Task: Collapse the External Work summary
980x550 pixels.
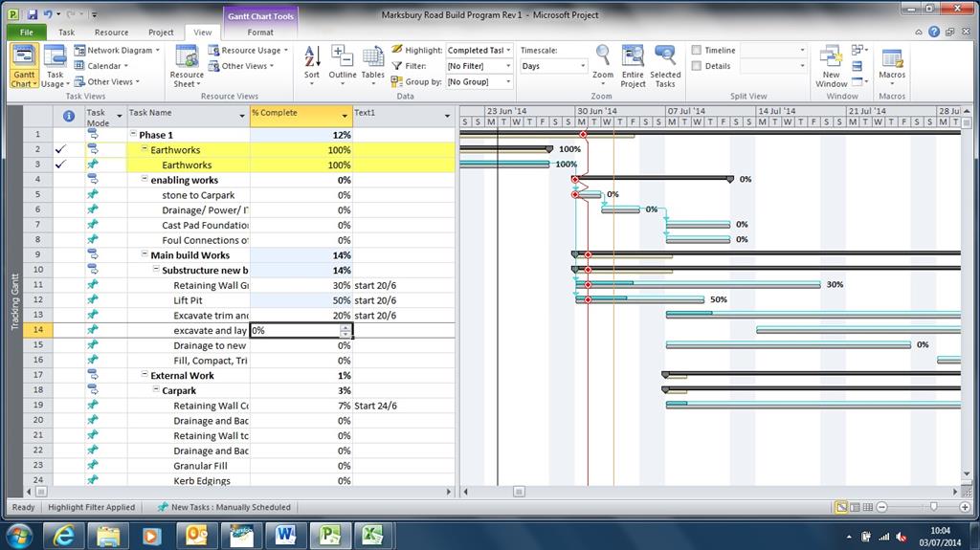Action: pos(145,374)
